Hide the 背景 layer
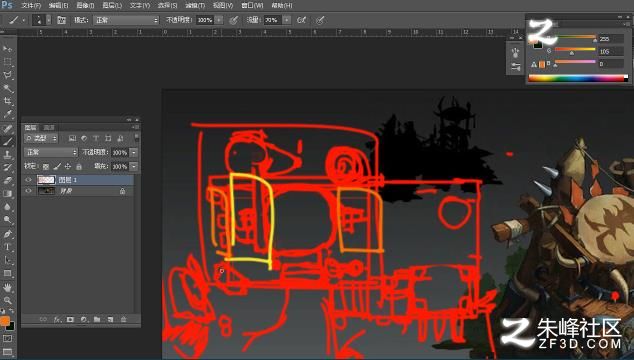The image size is (634, 360). click(28, 191)
